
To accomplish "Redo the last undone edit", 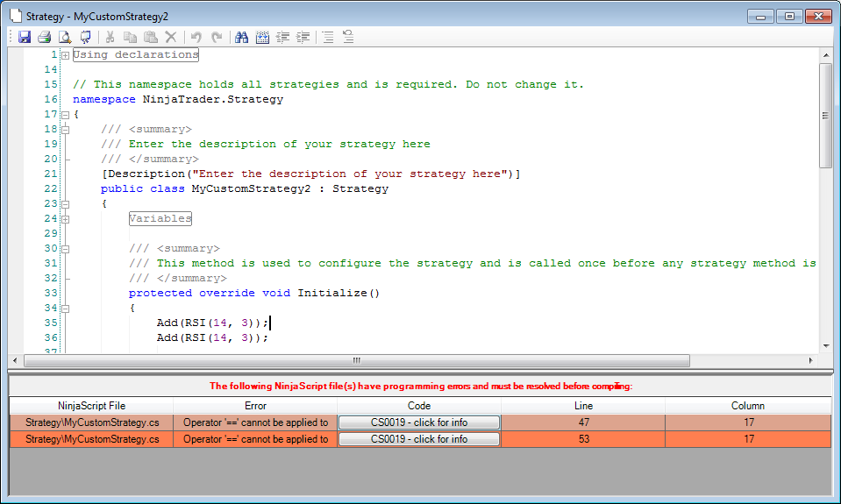I will click(x=217, y=37).
